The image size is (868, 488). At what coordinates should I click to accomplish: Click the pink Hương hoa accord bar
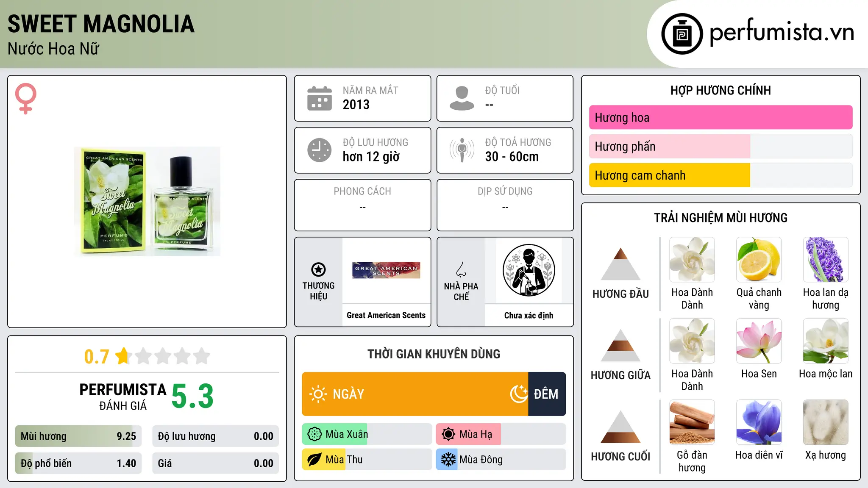tap(721, 117)
